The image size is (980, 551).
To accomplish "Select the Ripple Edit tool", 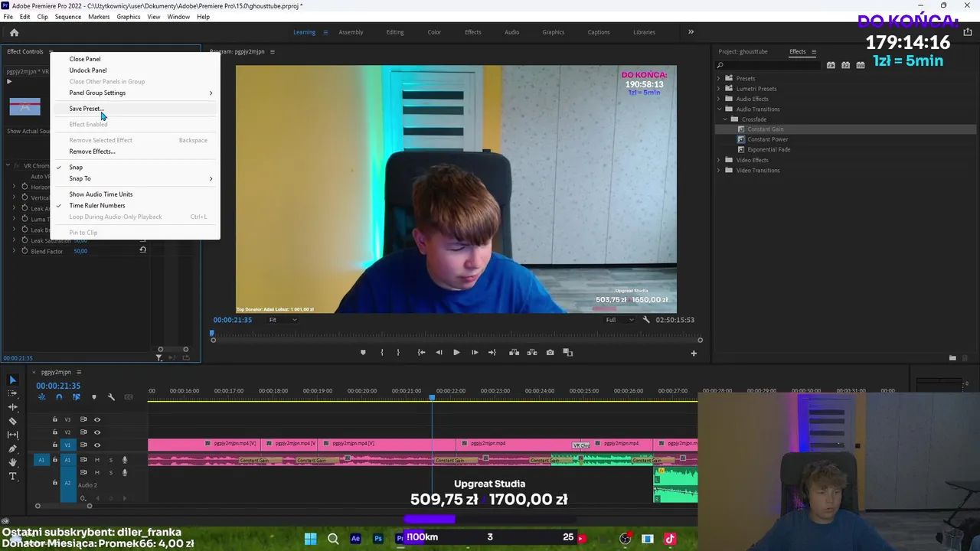I will pyautogui.click(x=12, y=407).
